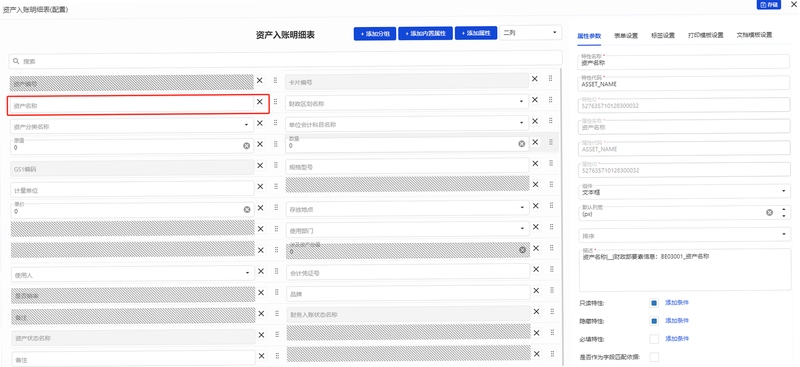Expand the 使用人 dropdown

click(x=247, y=273)
